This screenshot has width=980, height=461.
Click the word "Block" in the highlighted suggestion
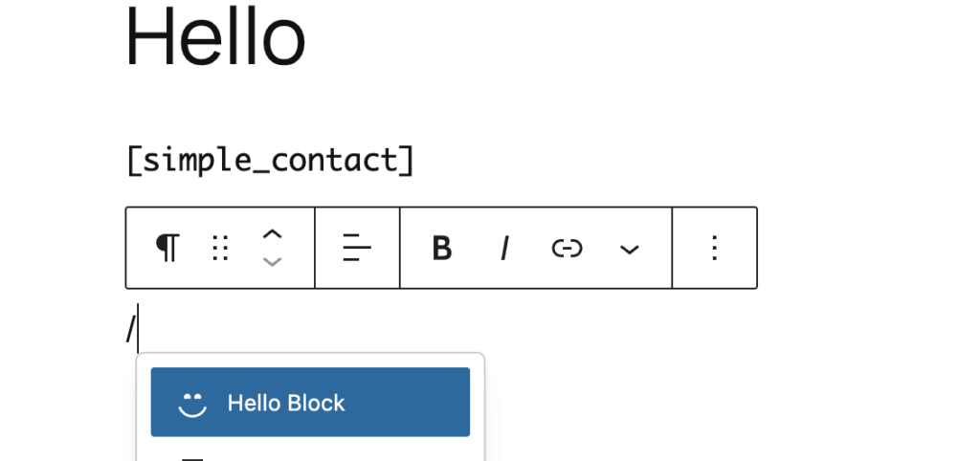[x=319, y=403]
